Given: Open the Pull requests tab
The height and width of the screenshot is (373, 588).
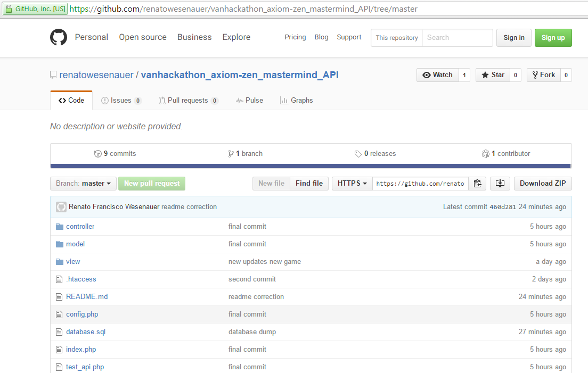Looking at the screenshot, I should pyautogui.click(x=189, y=101).
